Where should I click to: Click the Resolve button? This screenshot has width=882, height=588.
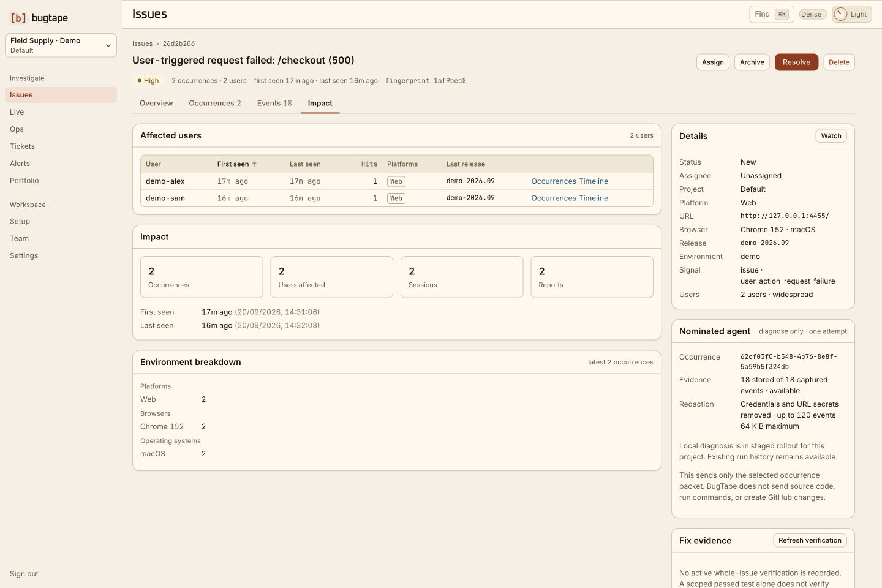(x=796, y=62)
